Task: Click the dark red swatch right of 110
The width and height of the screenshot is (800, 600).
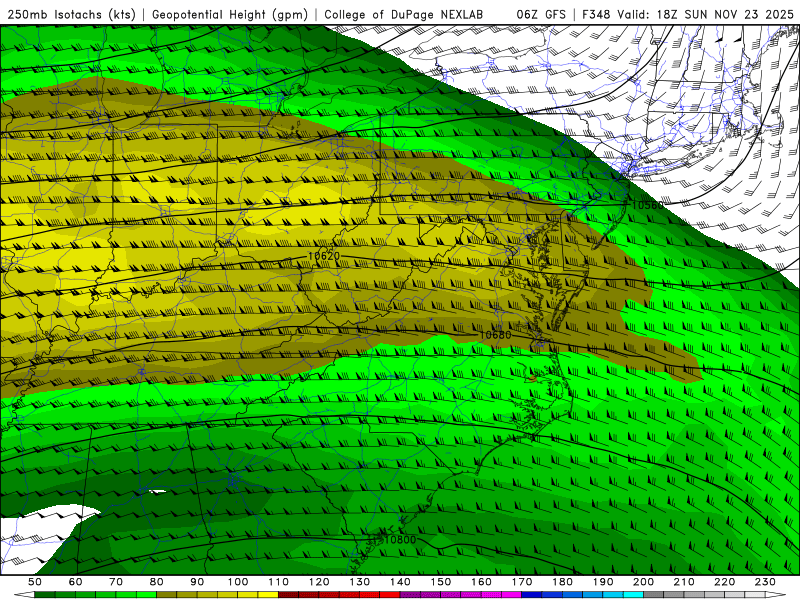Action: 289,595
